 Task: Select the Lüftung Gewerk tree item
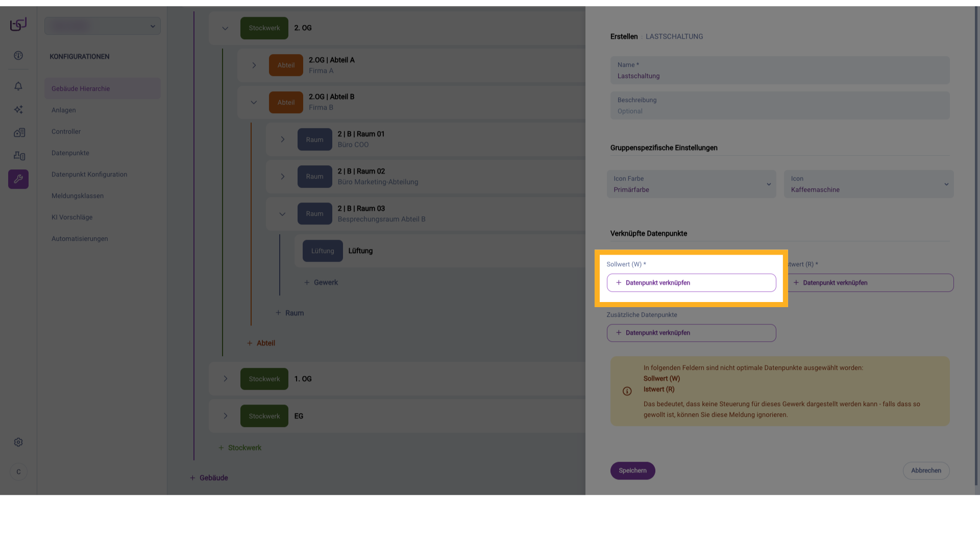click(x=360, y=251)
